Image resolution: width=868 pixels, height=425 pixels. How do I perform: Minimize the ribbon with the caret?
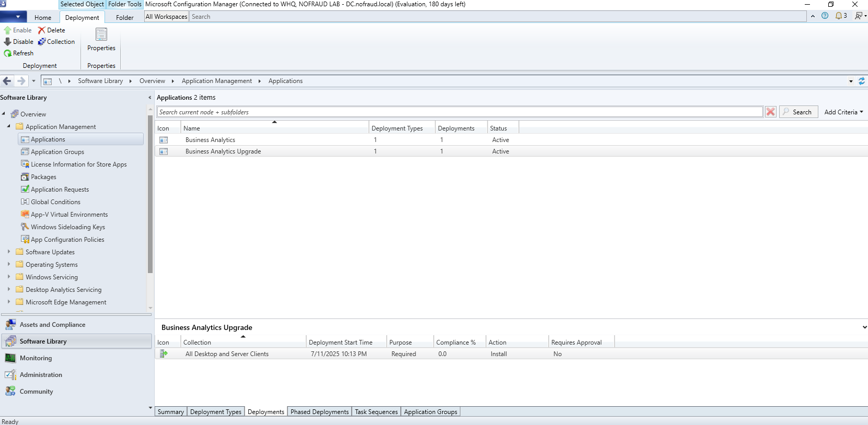click(813, 16)
